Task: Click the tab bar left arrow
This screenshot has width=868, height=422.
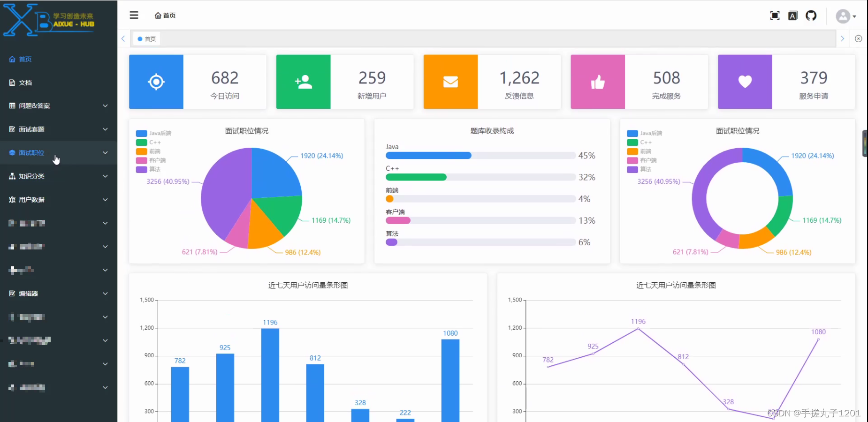Action: point(123,38)
